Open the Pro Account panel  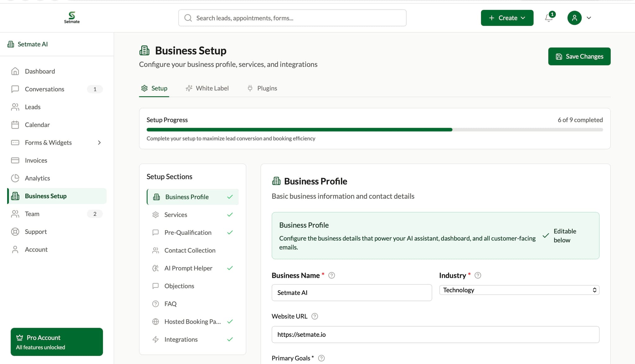coord(57,342)
